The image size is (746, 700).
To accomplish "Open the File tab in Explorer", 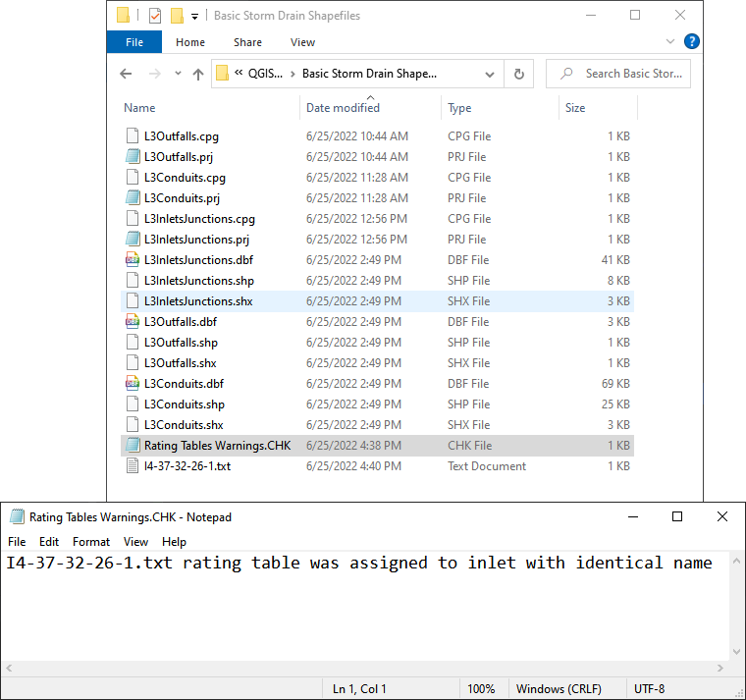I will [x=134, y=42].
